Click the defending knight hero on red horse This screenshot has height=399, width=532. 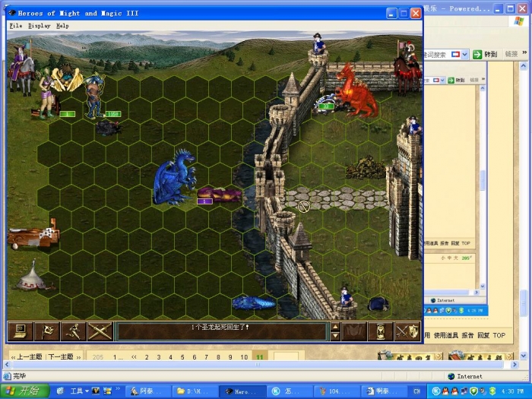pos(407,68)
